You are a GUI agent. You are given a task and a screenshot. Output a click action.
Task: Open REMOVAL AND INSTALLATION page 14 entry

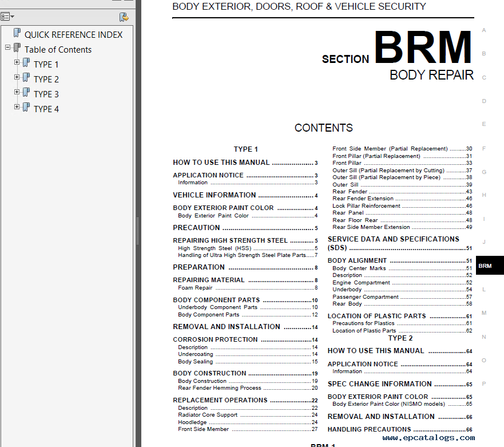[x=245, y=327]
